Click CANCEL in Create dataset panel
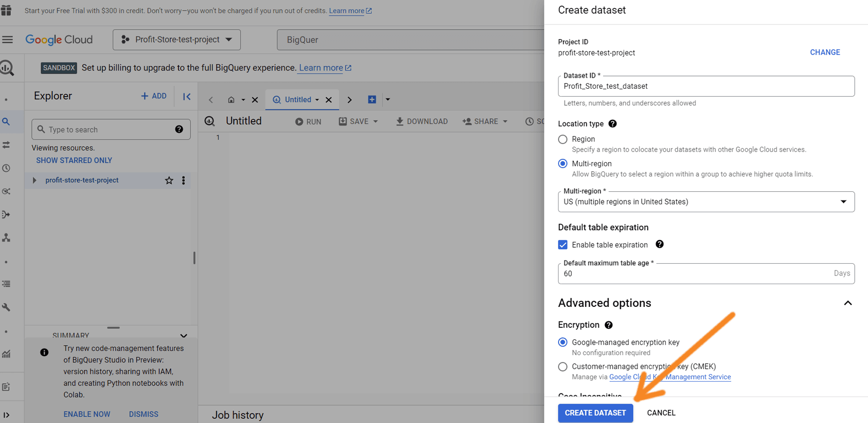 [661, 413]
